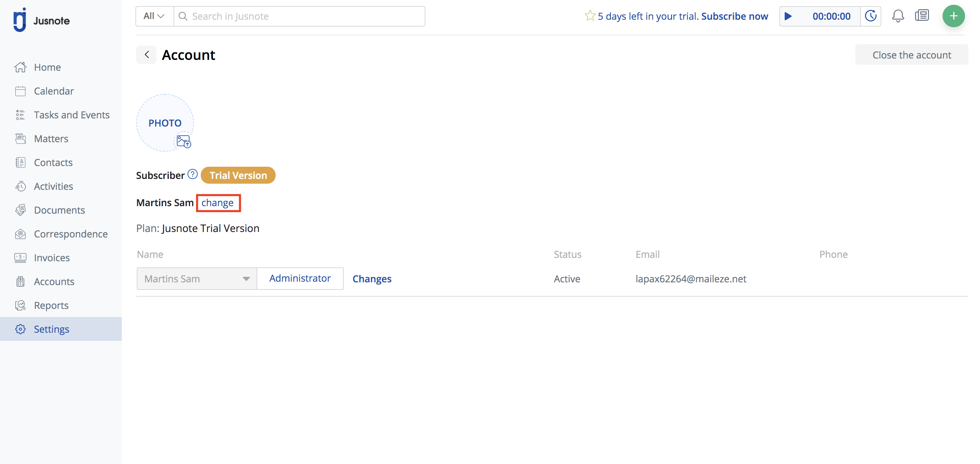Viewport: 980px width, 464px height.
Task: Click the Jusnote logo icon
Action: 20,20
